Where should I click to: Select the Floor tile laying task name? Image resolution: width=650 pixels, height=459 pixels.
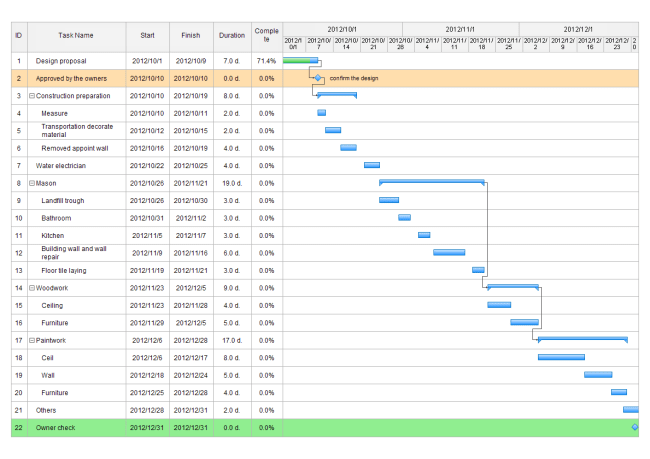63,270
